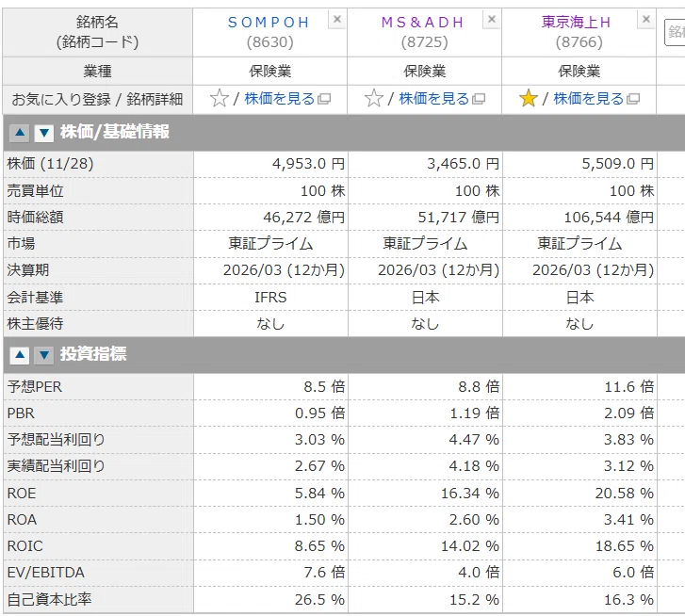Click the ROE row label

pos(22,494)
